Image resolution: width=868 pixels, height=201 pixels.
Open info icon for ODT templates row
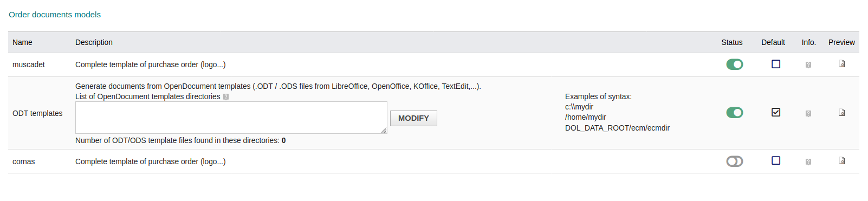808,114
